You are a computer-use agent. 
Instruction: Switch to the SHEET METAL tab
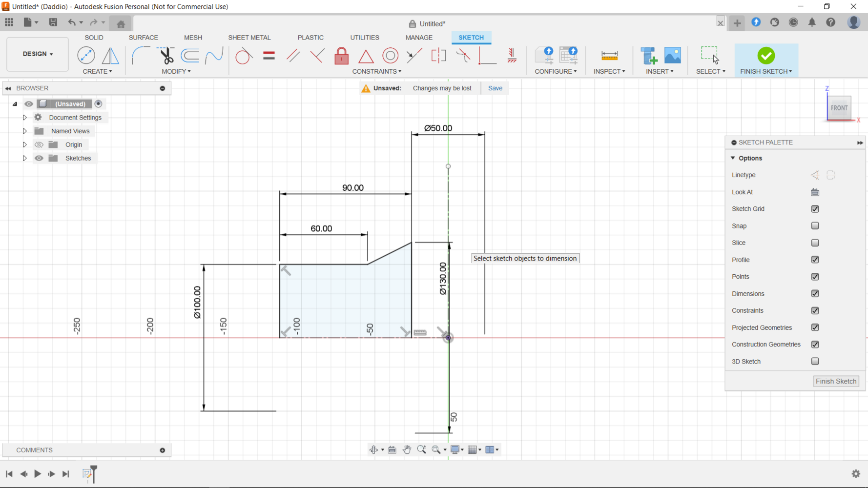[249, 38]
